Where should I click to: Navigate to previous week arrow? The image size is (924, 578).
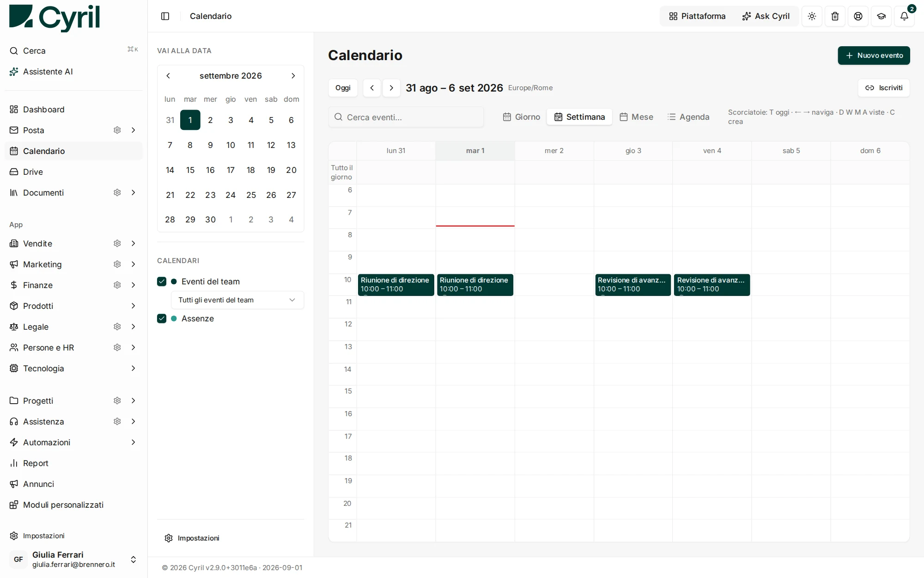point(372,88)
